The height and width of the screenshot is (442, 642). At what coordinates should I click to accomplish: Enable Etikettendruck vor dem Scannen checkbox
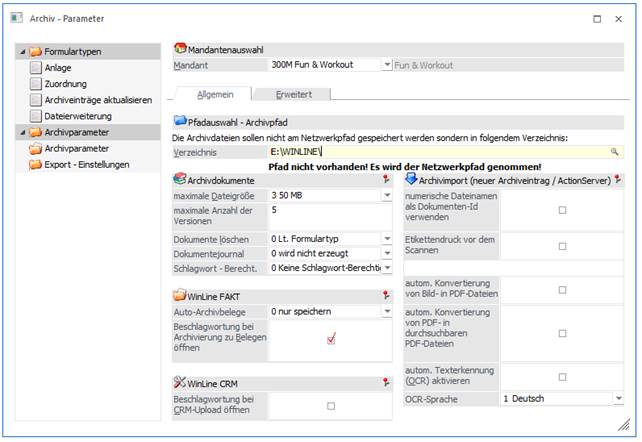(562, 246)
